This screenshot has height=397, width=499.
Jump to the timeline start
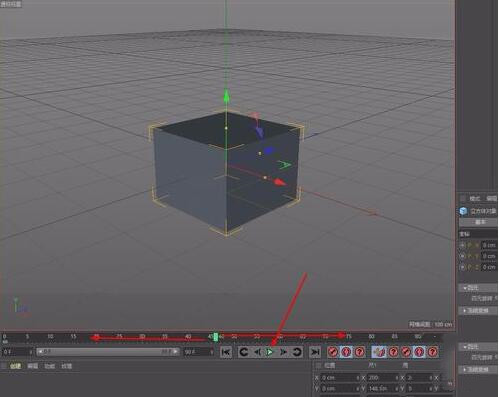click(226, 352)
